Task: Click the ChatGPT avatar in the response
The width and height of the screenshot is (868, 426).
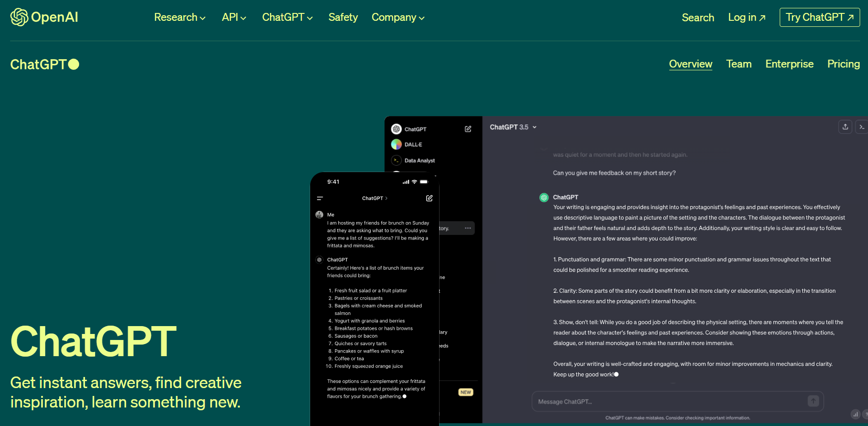Action: click(x=544, y=198)
